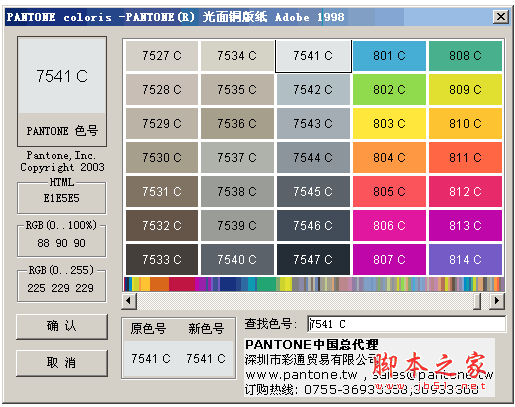Select the 812 C hot pink swatch
The height and width of the screenshot is (407, 515).
click(x=465, y=192)
